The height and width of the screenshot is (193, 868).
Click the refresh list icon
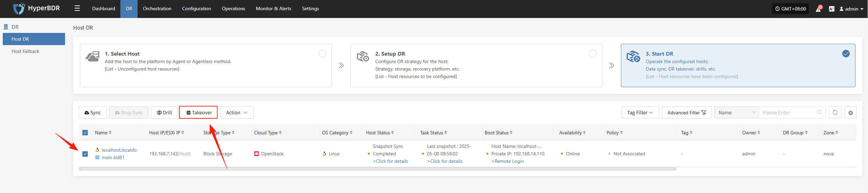coord(835,113)
